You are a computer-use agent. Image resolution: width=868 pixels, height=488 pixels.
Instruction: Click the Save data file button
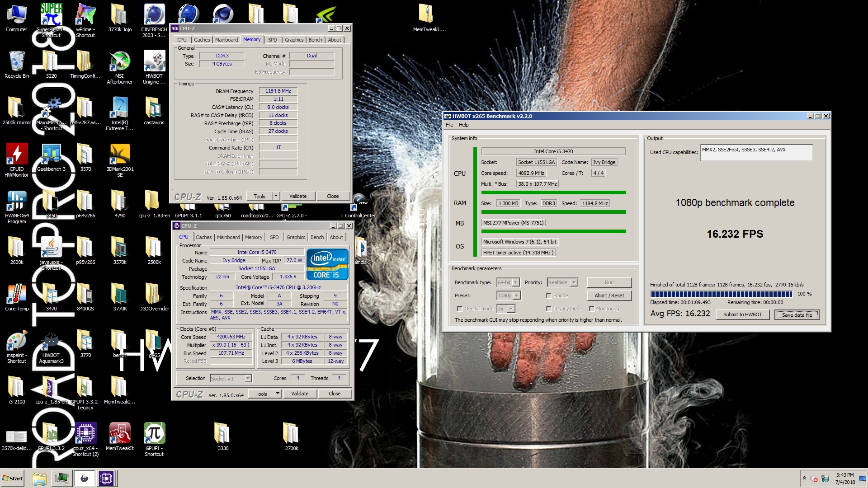point(797,314)
